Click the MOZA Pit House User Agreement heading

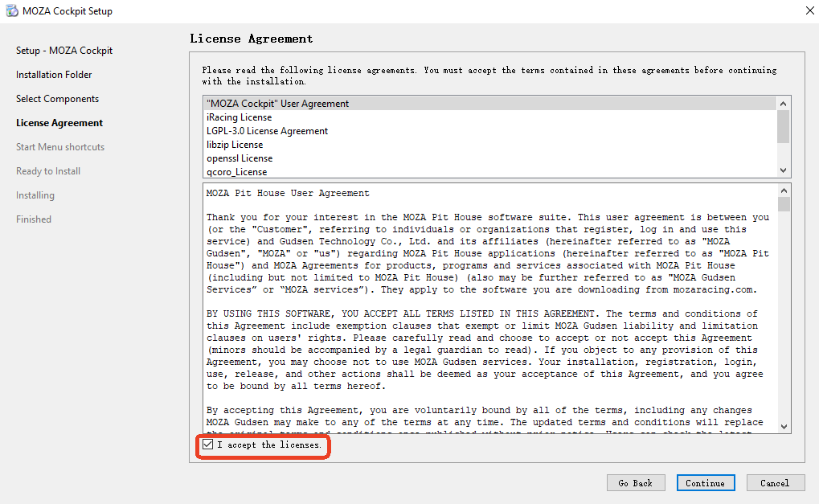point(288,193)
